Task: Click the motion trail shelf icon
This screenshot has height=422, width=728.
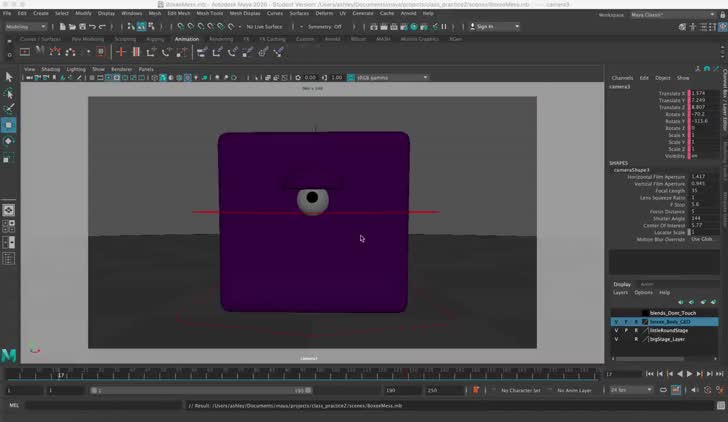Action: click(55, 52)
